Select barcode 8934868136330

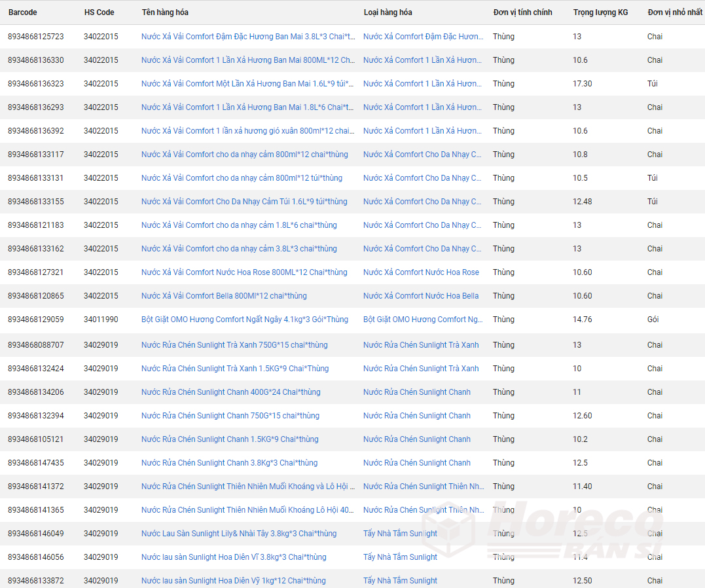[36, 60]
